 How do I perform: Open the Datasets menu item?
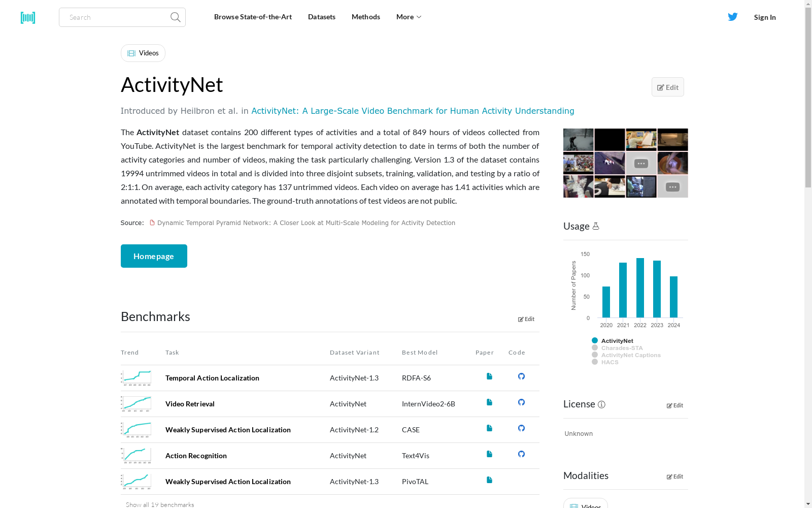(x=322, y=17)
